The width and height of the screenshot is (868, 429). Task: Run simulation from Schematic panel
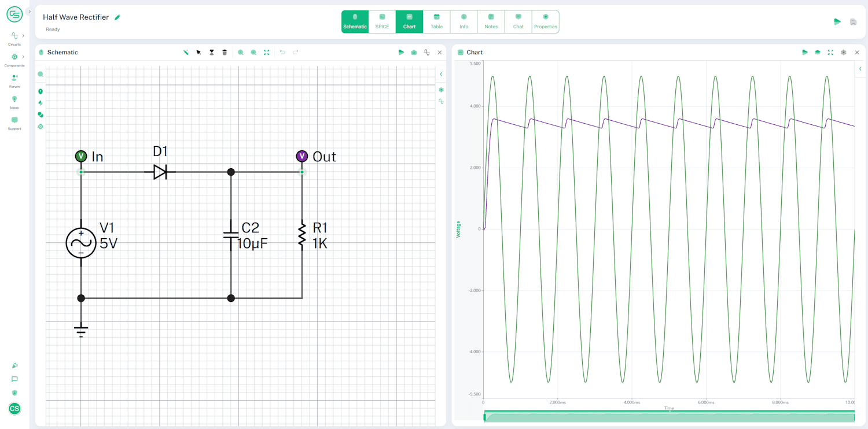(401, 52)
